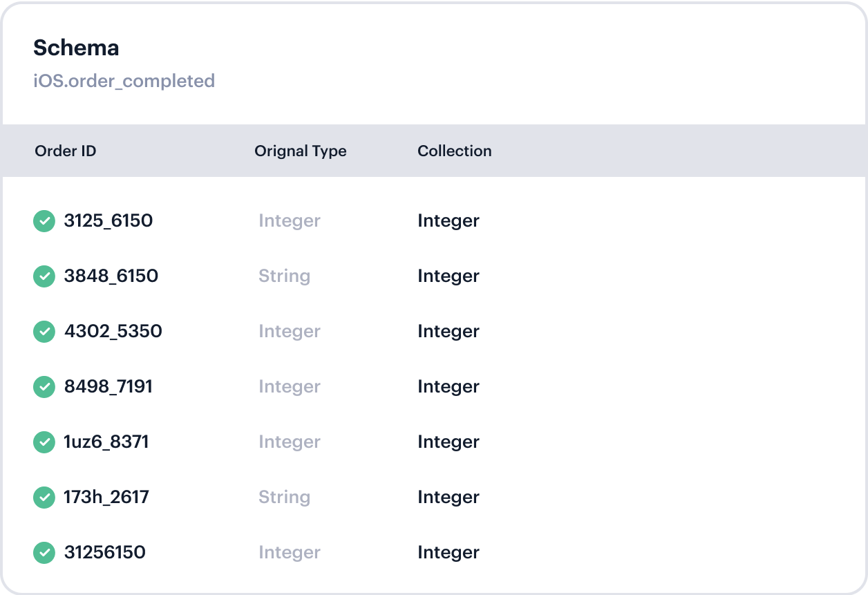Click the original type Integer for 1uz6_8371

click(290, 443)
